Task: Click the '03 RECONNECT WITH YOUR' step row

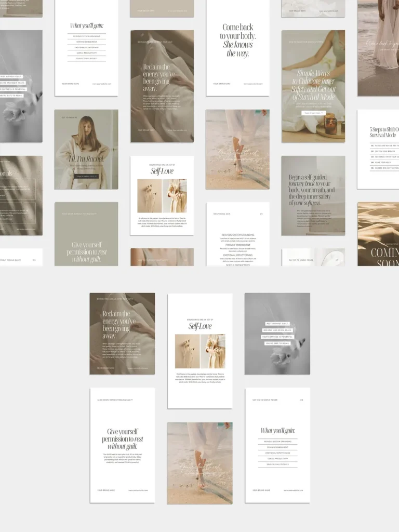Action: [385, 157]
